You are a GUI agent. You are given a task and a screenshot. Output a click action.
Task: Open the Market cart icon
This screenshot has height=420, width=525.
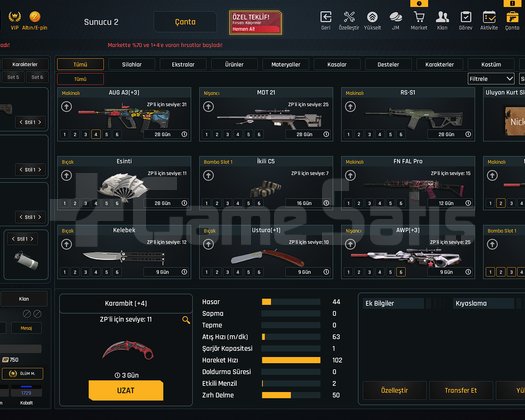[x=419, y=17]
